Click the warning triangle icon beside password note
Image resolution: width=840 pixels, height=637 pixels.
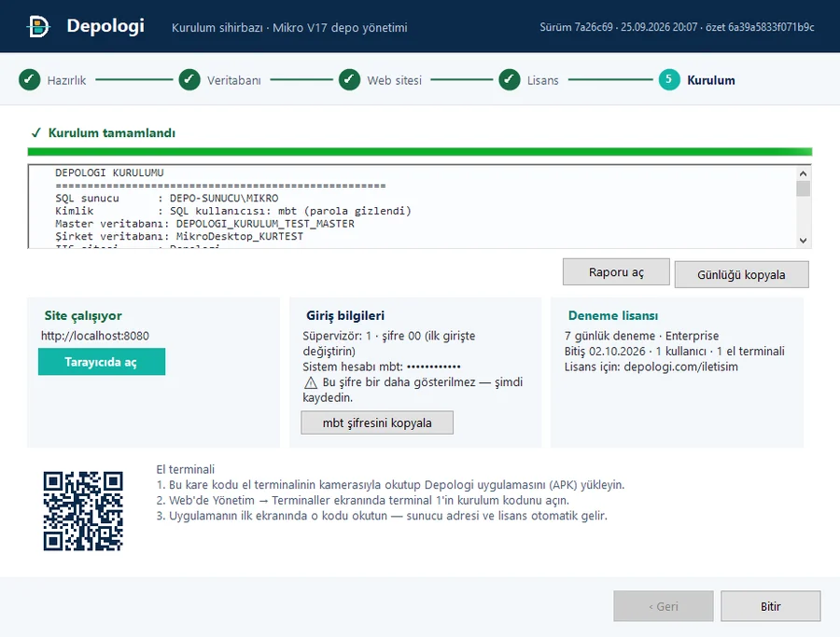point(311,382)
